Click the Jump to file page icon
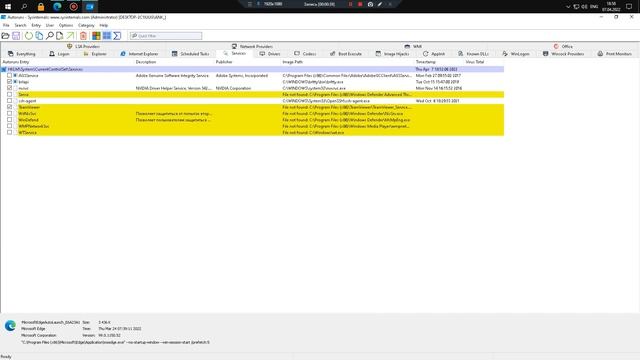Screen dimensions: 640x360 60,36
